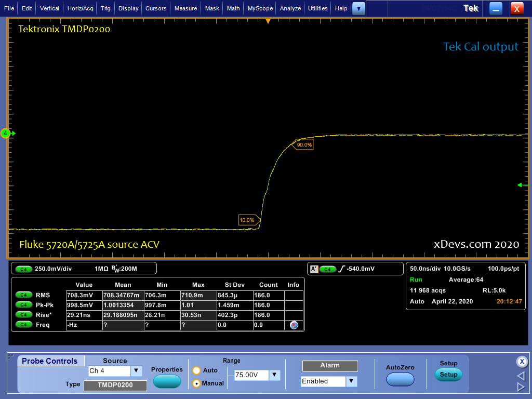Click the control panel grip icon
This screenshot has width=532, height=399.
point(10,356)
